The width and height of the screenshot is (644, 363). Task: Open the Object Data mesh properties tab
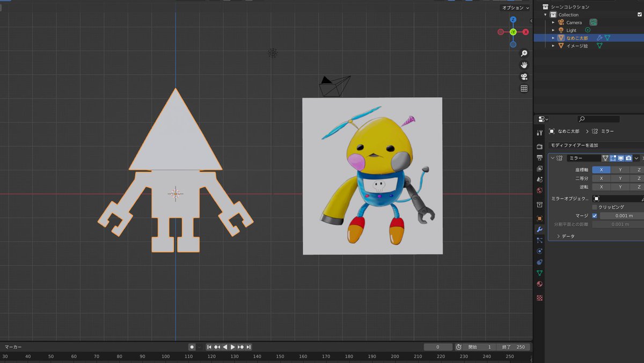tap(540, 273)
